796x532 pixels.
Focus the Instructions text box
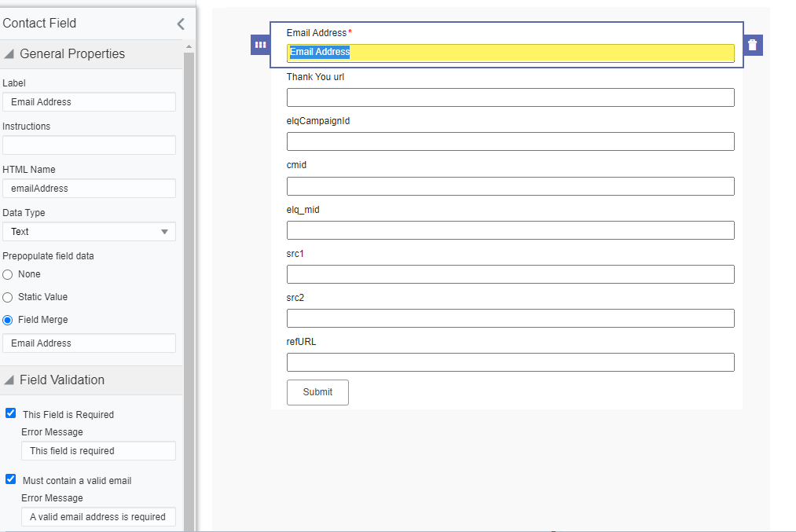point(89,145)
